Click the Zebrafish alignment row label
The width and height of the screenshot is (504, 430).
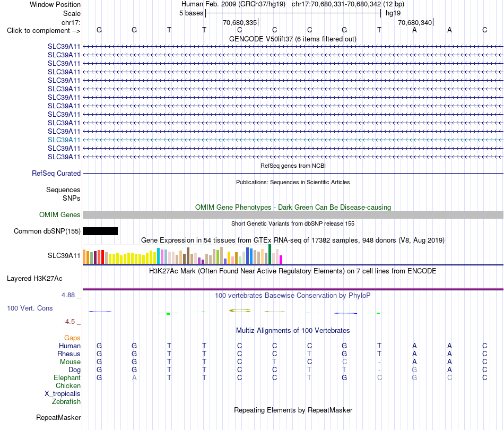click(x=66, y=401)
